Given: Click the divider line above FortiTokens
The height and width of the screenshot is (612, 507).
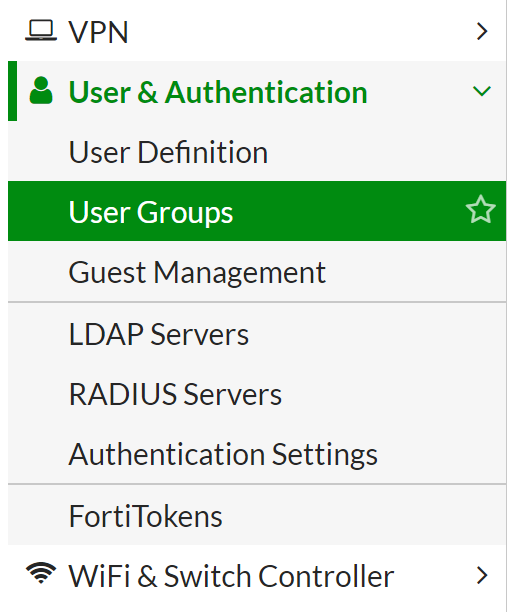Looking at the screenshot, I should click(257, 484).
